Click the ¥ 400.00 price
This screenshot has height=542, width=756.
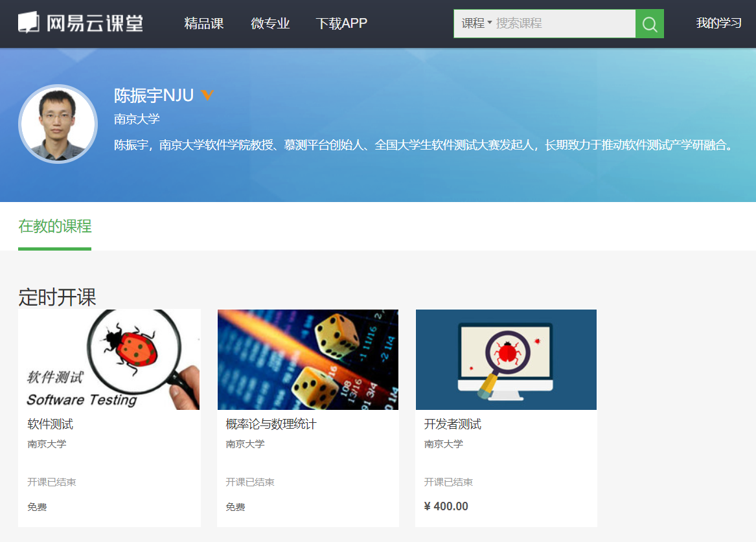coord(446,506)
